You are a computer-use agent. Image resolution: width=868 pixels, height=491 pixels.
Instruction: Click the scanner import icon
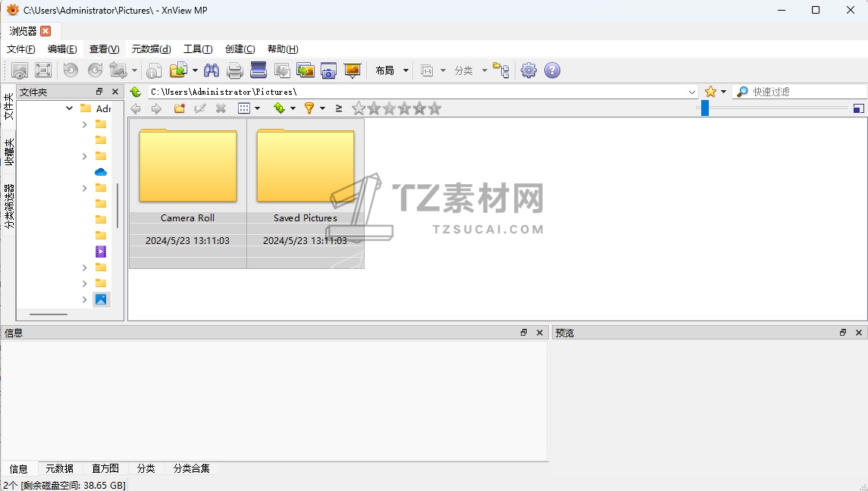(x=259, y=70)
